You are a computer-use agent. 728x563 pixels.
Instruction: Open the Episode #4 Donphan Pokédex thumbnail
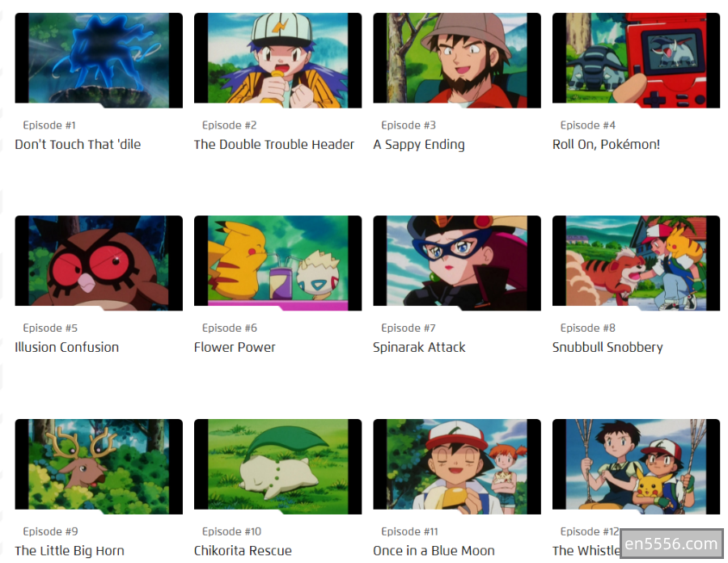[x=636, y=61]
